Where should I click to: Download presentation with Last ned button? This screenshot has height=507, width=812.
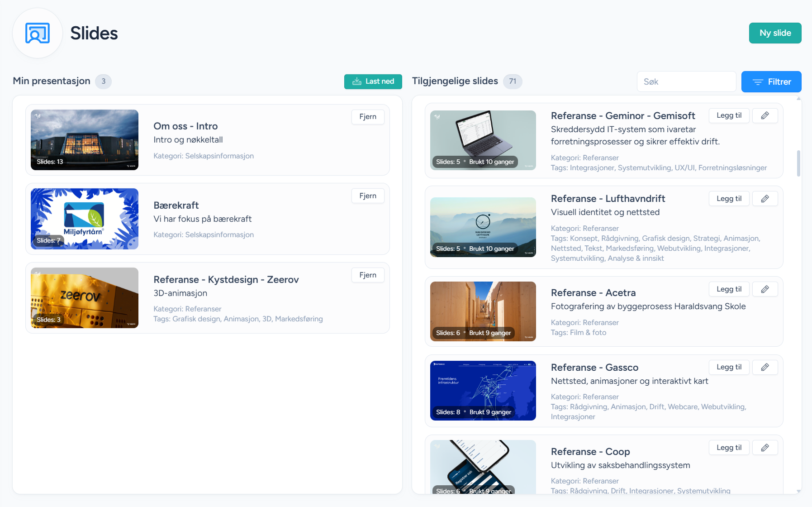tap(373, 81)
